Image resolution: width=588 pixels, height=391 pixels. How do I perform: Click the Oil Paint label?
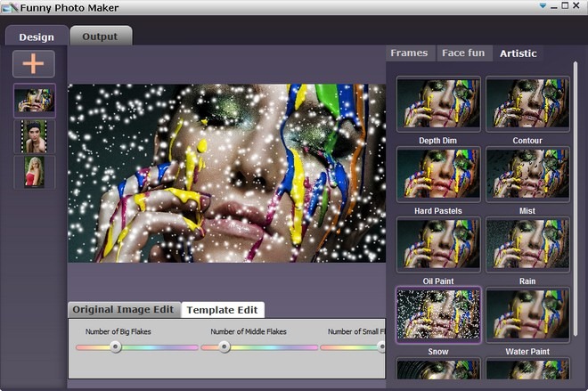(438, 281)
